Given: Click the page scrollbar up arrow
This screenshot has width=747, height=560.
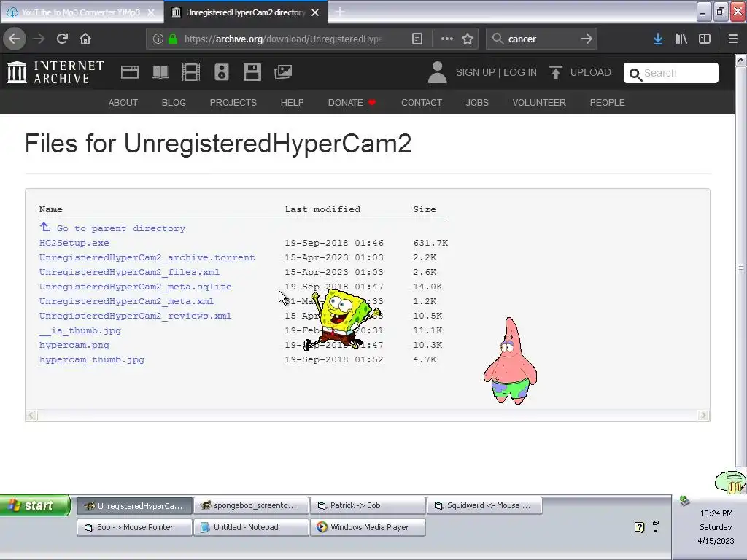Looking at the screenshot, I should point(740,60).
